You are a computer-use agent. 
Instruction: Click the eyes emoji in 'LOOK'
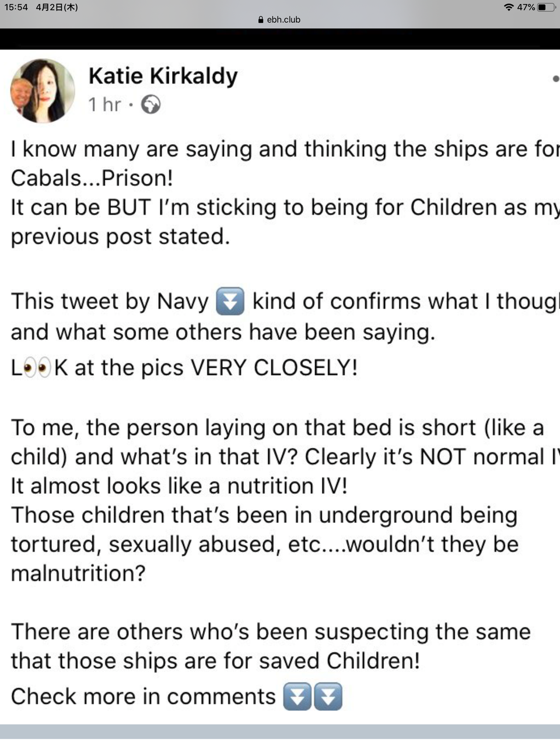[x=37, y=368]
